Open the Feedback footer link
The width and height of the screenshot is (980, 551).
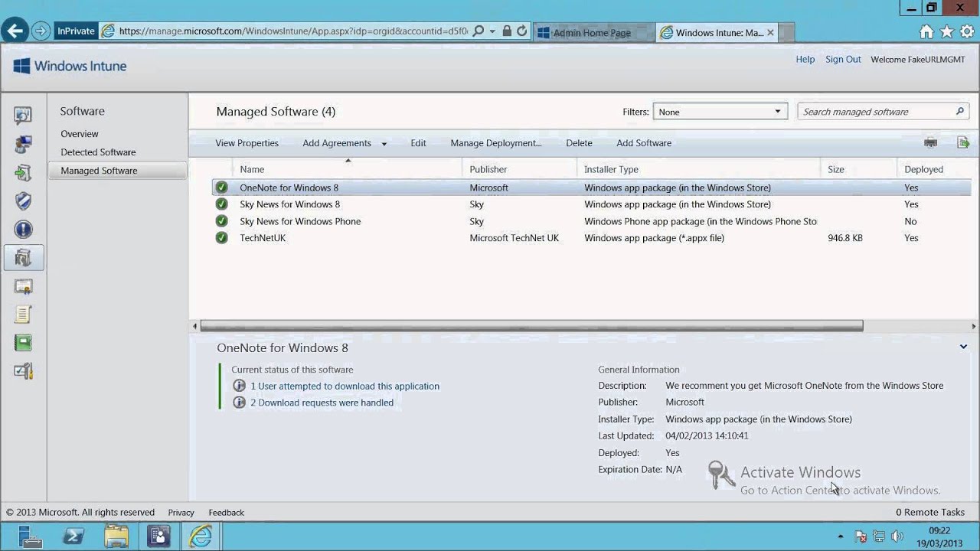click(x=226, y=513)
